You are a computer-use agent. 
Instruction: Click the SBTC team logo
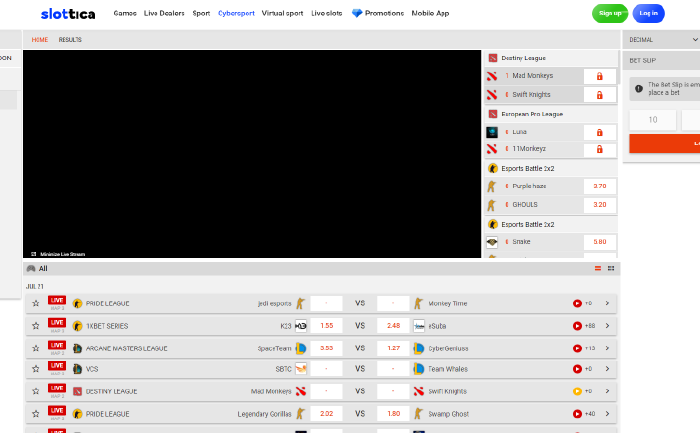301,369
